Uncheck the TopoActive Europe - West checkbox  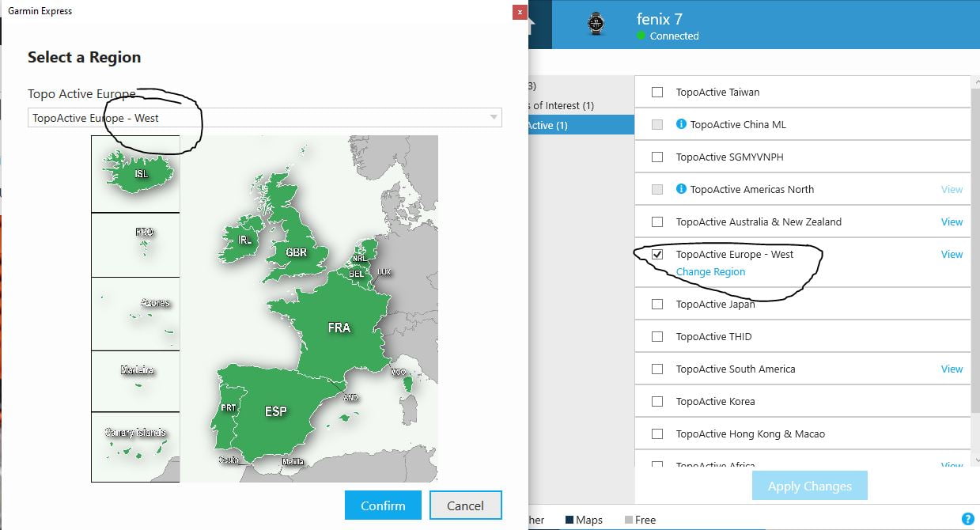point(657,255)
